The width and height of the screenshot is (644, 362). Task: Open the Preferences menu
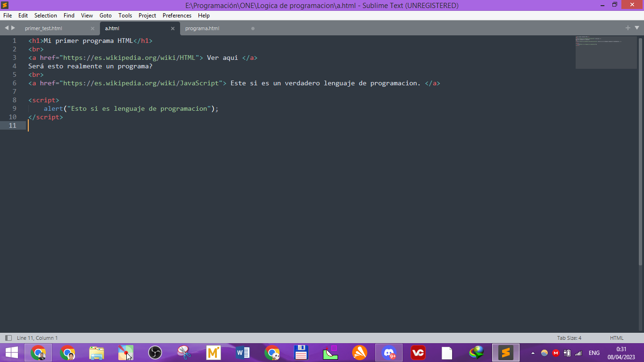(x=177, y=16)
